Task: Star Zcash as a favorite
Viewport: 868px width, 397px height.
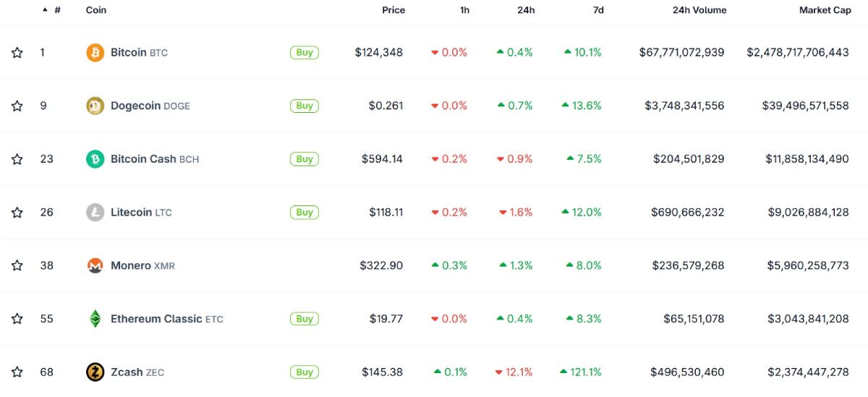Action: click(17, 372)
